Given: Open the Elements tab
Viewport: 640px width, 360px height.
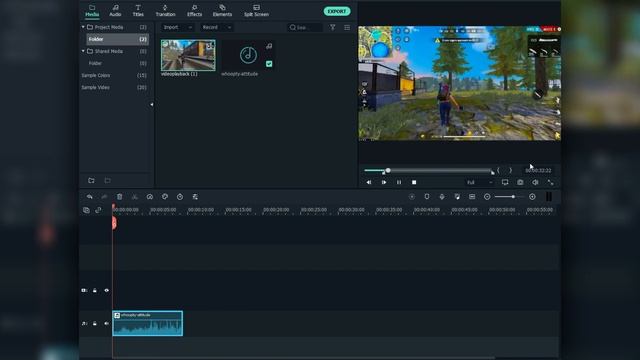Looking at the screenshot, I should pos(222,11).
